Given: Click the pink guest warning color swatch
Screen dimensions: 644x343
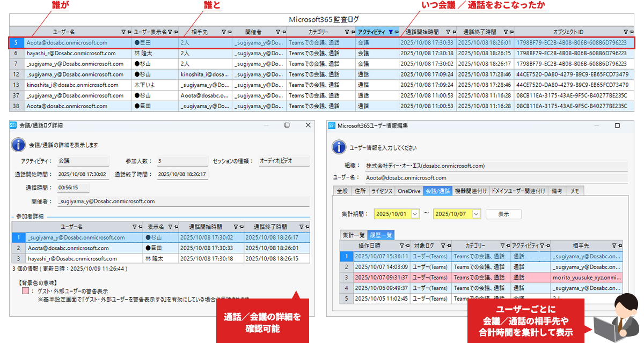Looking at the screenshot, I should pyautogui.click(x=25, y=290).
